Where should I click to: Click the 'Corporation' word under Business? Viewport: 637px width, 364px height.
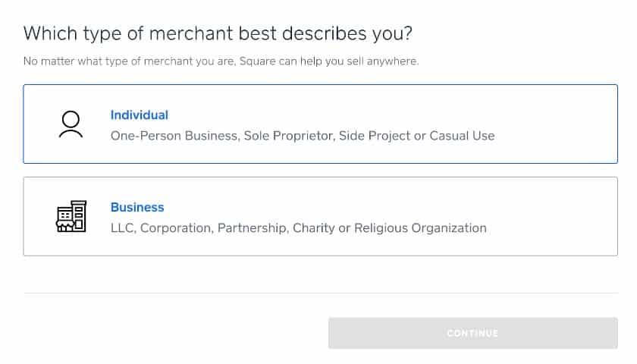(174, 228)
